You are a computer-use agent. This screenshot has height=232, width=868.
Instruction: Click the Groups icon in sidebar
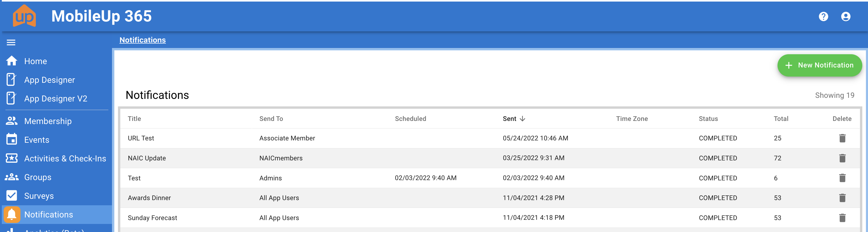(x=12, y=177)
